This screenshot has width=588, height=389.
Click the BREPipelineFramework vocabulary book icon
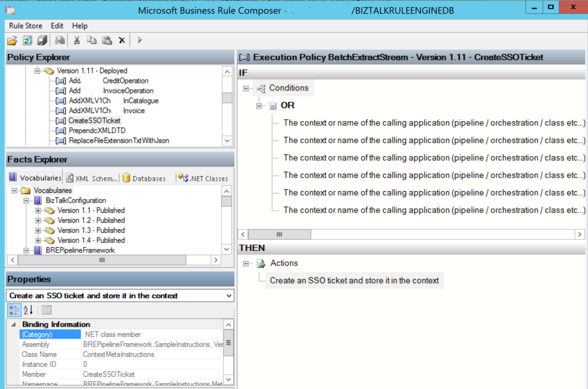point(38,250)
